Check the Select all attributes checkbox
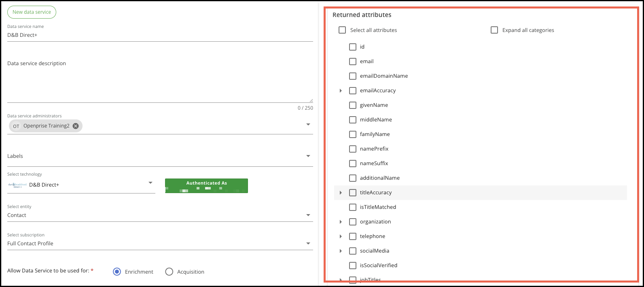 coord(342,30)
